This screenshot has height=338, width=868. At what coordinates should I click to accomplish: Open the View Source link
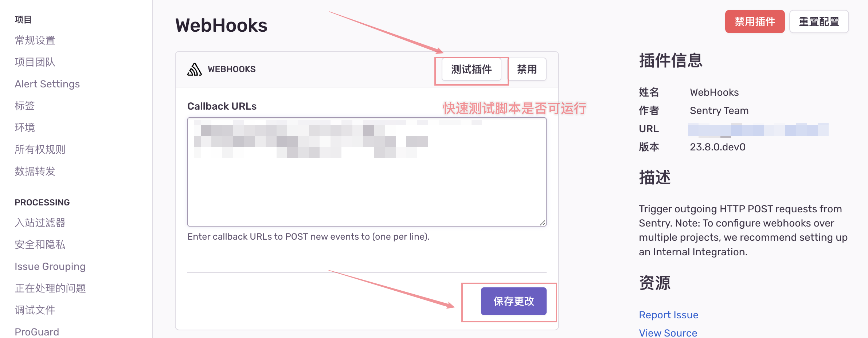668,333
